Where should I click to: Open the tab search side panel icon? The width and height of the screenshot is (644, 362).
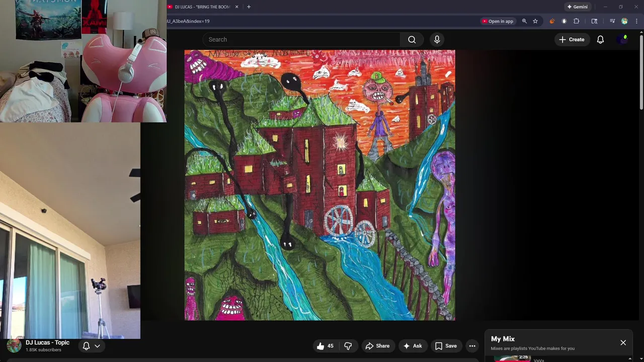pos(594,21)
